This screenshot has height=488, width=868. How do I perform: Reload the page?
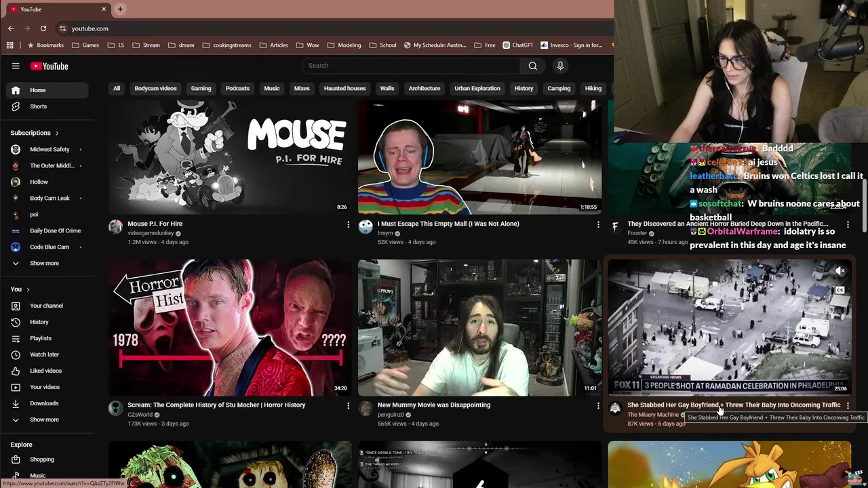tap(43, 28)
